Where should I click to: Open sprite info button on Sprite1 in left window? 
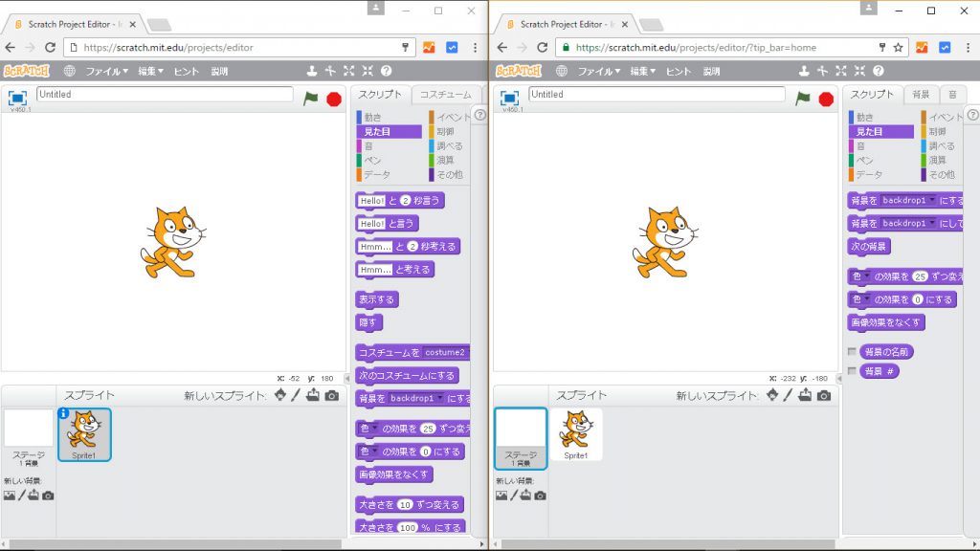(63, 413)
